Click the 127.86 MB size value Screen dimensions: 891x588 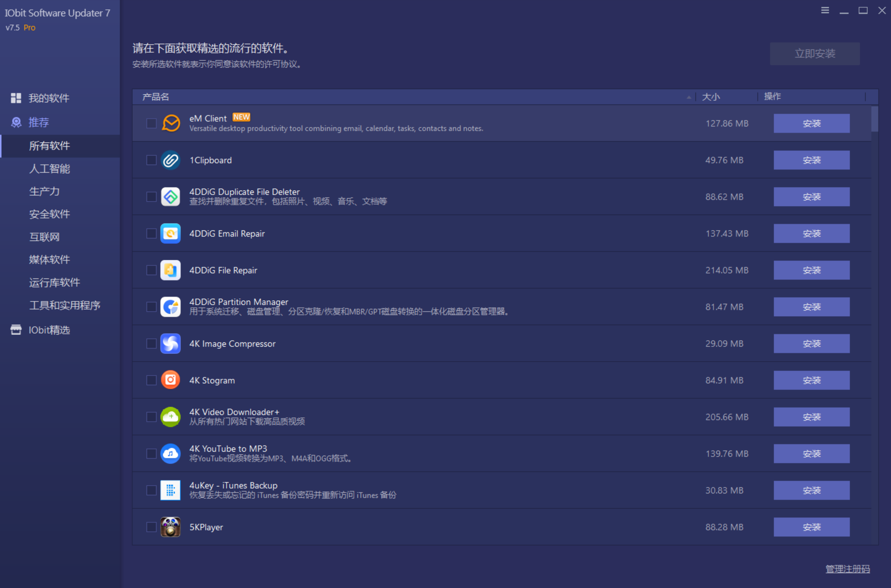(727, 124)
